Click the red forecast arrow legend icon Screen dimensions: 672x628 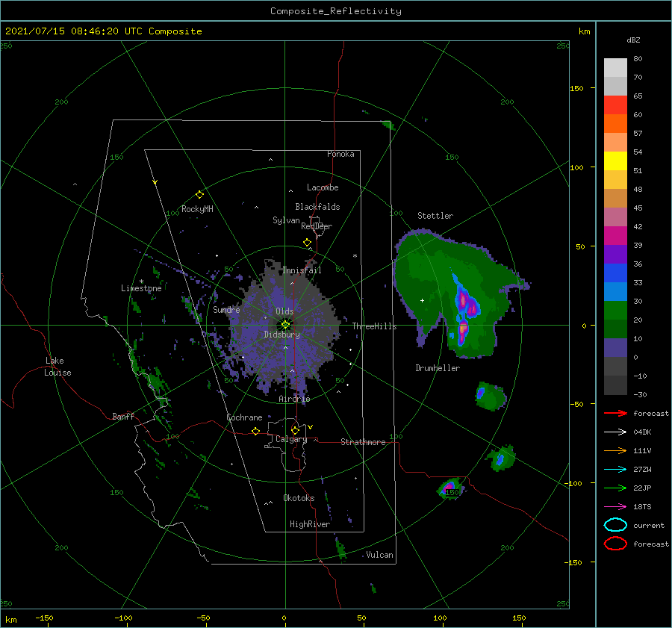(x=615, y=413)
